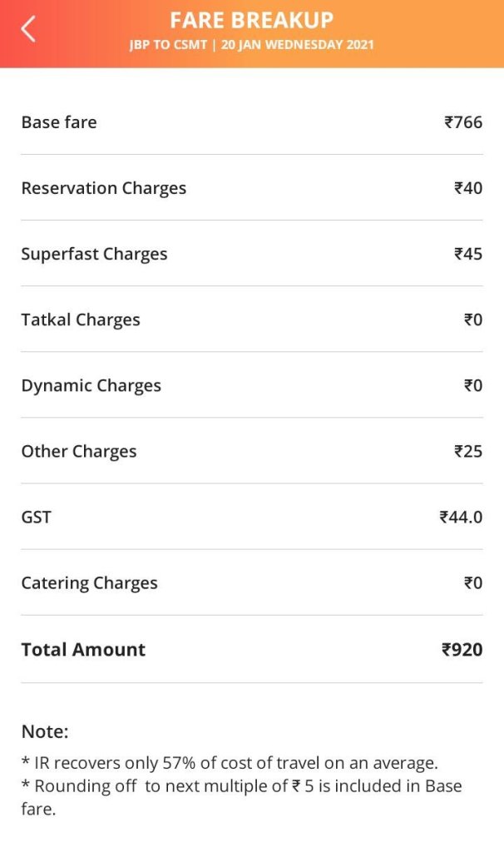Image resolution: width=504 pixels, height=852 pixels.
Task: Select the Tatkal Charges label
Action: coord(81,319)
